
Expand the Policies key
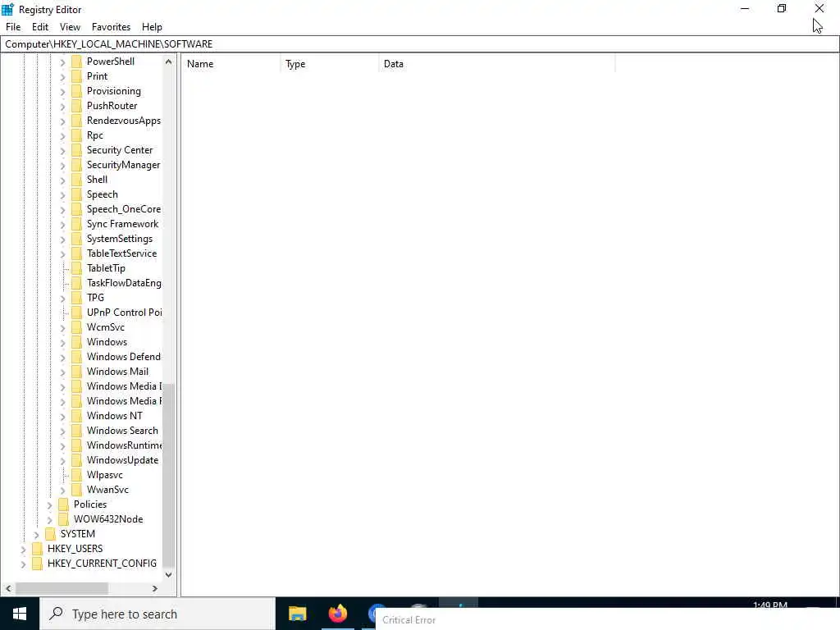(49, 505)
